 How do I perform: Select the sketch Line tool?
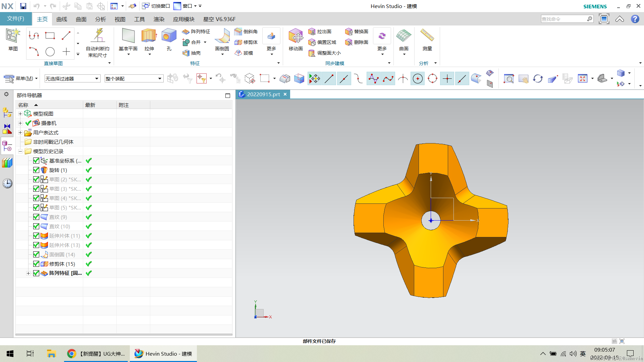point(66,36)
